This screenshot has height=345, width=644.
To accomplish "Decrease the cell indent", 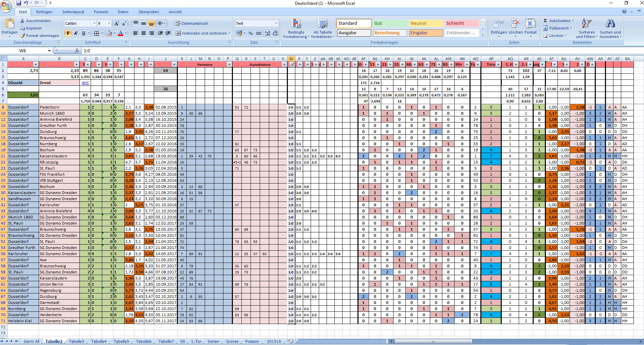I will pyautogui.click(x=160, y=33).
